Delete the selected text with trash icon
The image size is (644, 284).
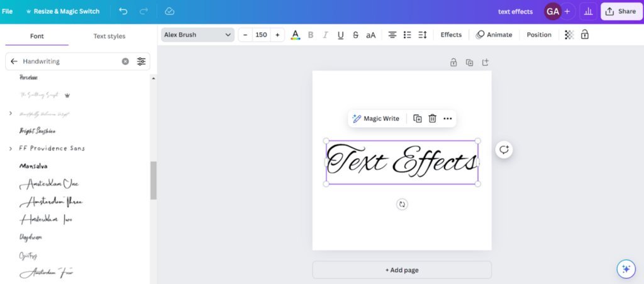pos(433,119)
